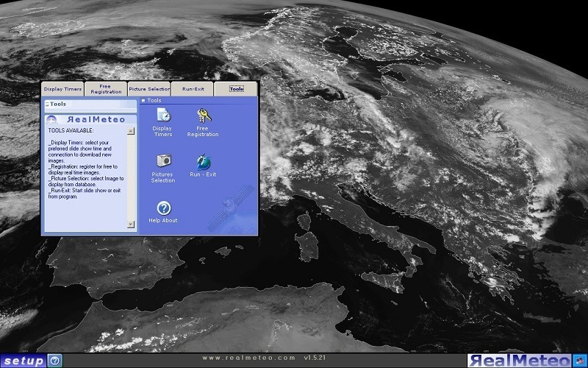Image resolution: width=588 pixels, height=368 pixels.
Task: Collapse the left Tools panel header
Action: pyautogui.click(x=47, y=105)
